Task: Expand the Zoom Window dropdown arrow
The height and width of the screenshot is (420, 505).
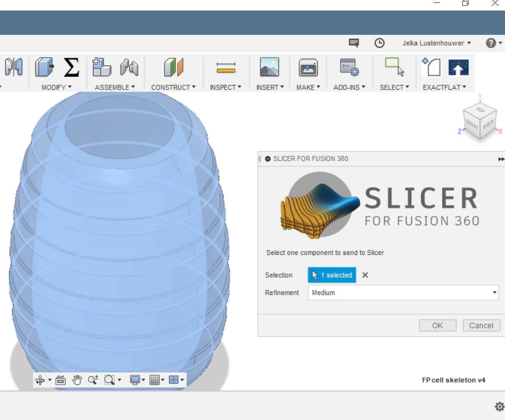Action: (x=119, y=380)
